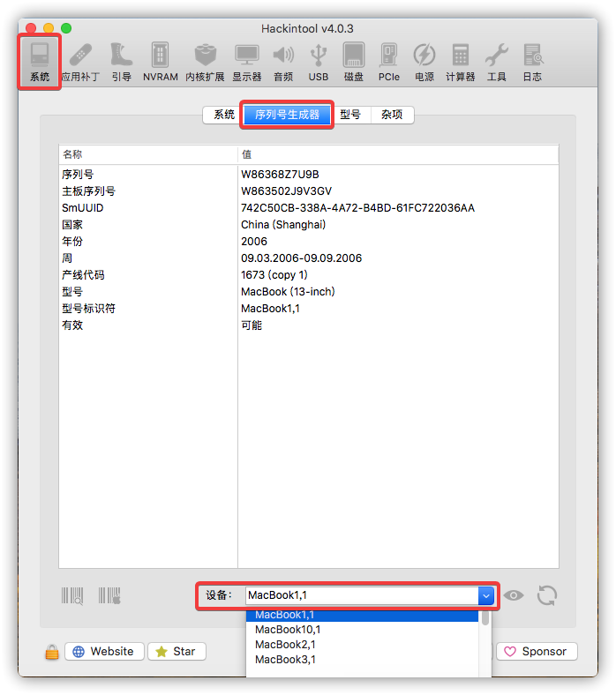This screenshot has width=616, height=695.
Task: Open the 内核扩展 kext section
Action: tap(205, 62)
